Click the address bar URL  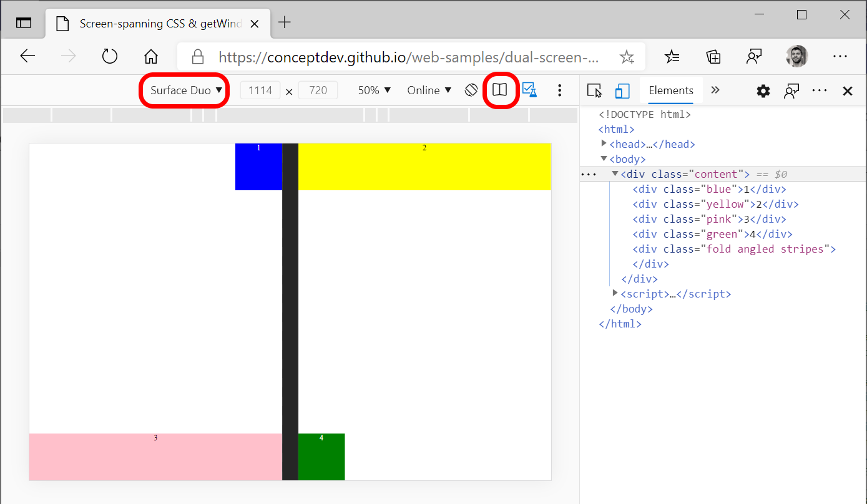click(408, 57)
